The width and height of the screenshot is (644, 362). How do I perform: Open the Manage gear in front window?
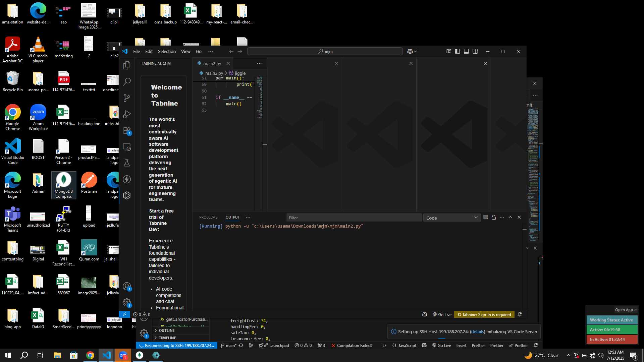pyautogui.click(x=127, y=303)
